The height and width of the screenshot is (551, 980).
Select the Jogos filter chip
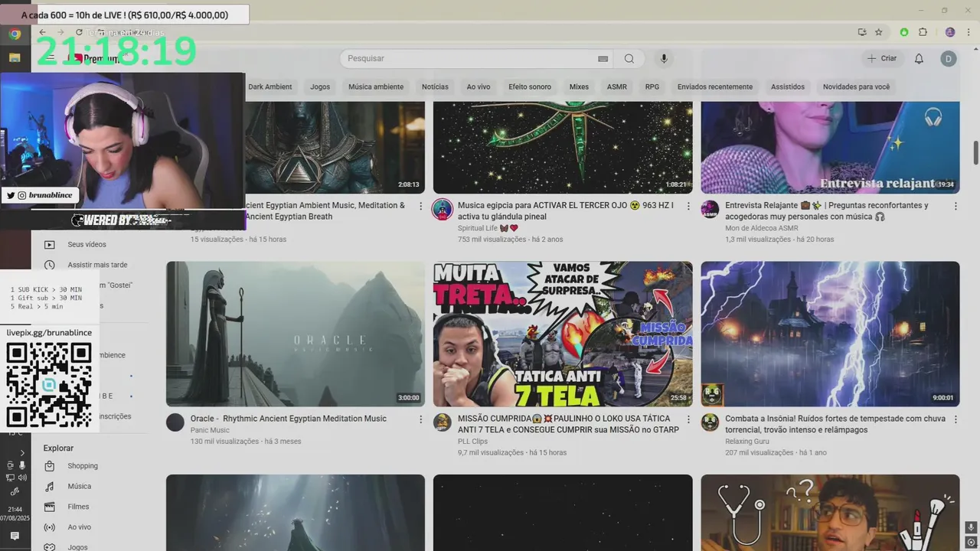(x=320, y=86)
